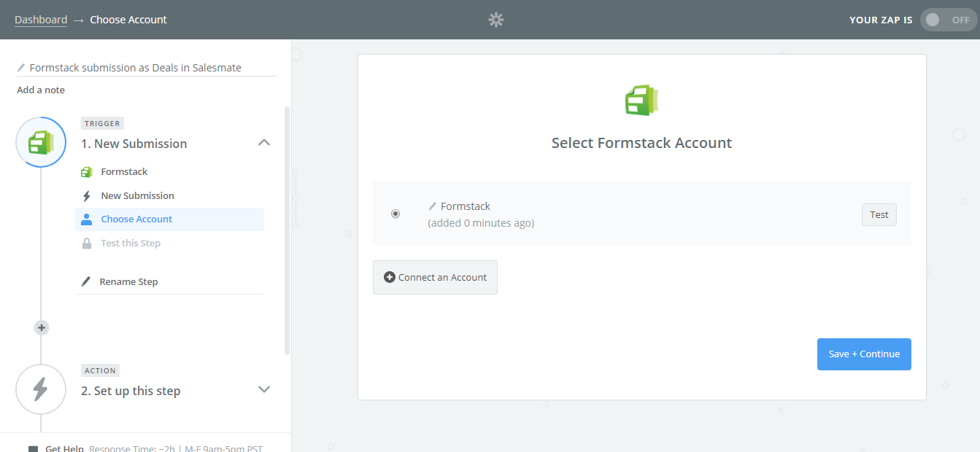The image size is (980, 452).
Task: Click the TRIGGER label badge
Action: coord(102,123)
